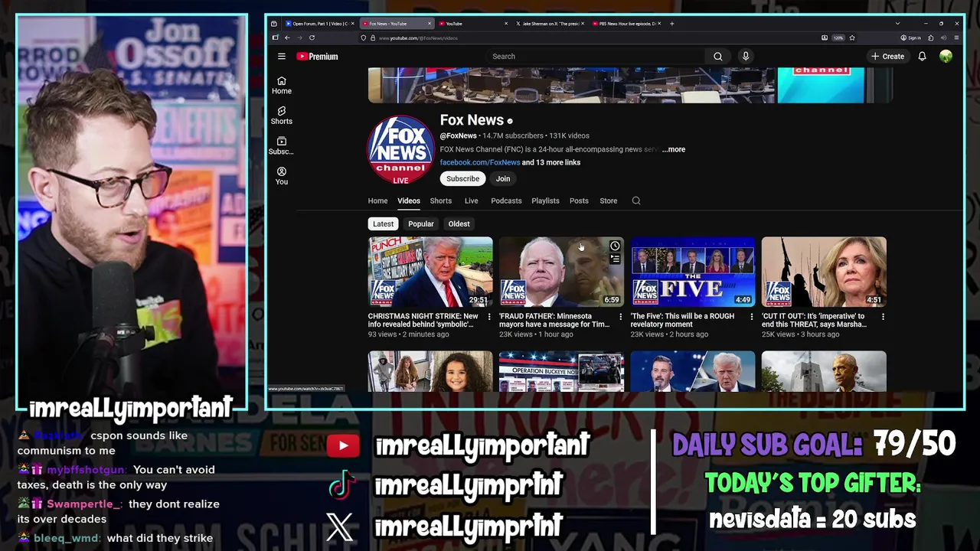The width and height of the screenshot is (980, 551).
Task: Open the Obama video thumbnail in second row
Action: tap(824, 371)
